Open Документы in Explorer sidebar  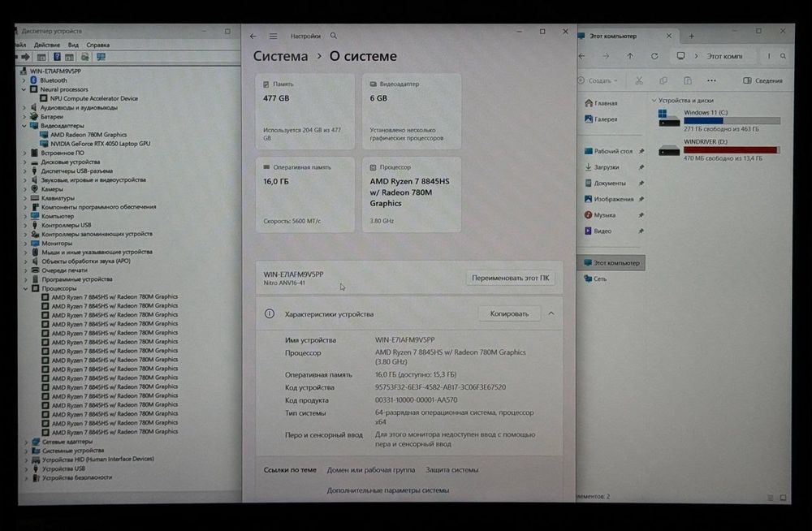click(x=605, y=183)
